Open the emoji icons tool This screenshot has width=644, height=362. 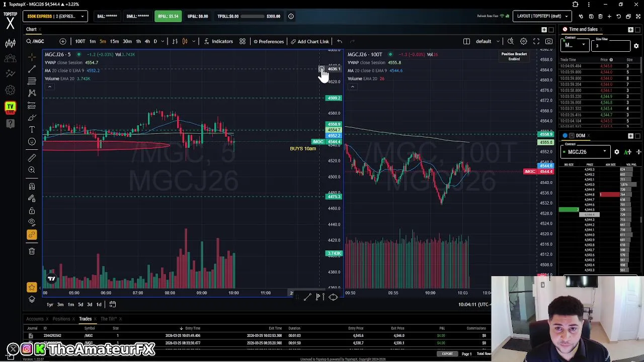[32, 142]
